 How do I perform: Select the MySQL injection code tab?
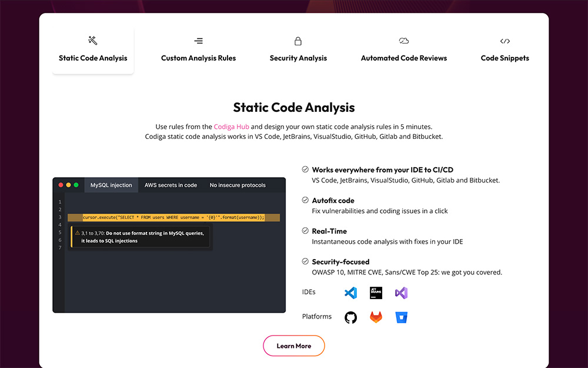point(111,185)
